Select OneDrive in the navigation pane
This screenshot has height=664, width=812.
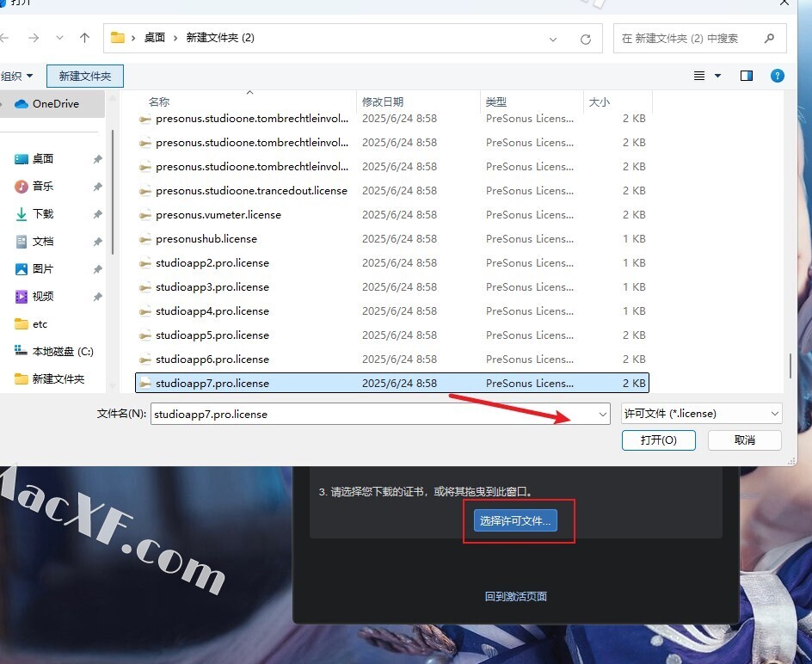53,103
